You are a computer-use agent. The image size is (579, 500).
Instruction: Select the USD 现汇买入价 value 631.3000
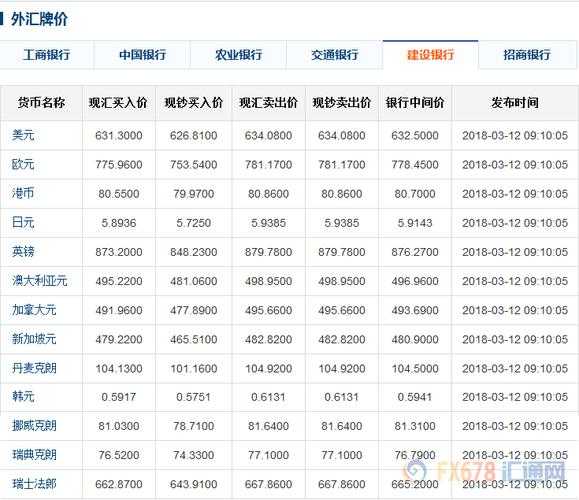tap(119, 136)
